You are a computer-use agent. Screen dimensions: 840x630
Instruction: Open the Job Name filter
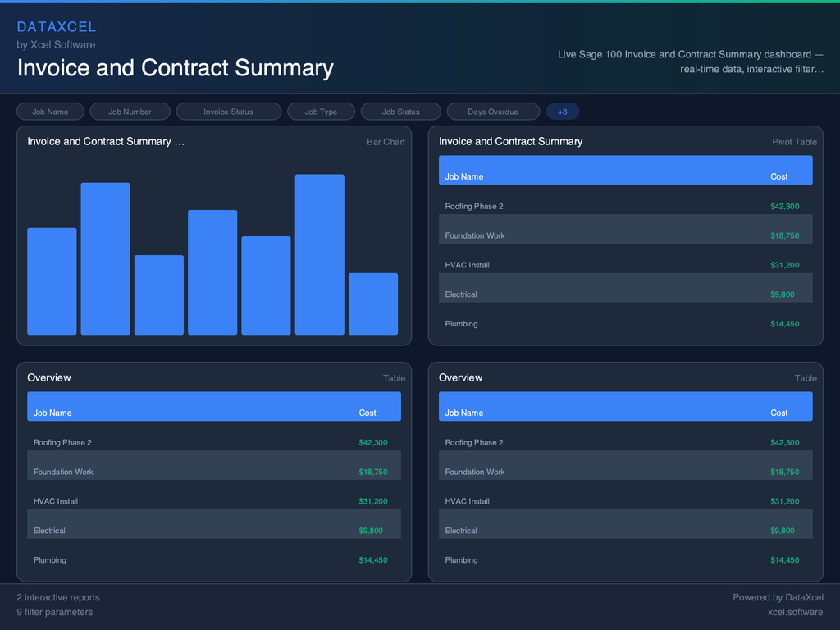[x=50, y=111]
